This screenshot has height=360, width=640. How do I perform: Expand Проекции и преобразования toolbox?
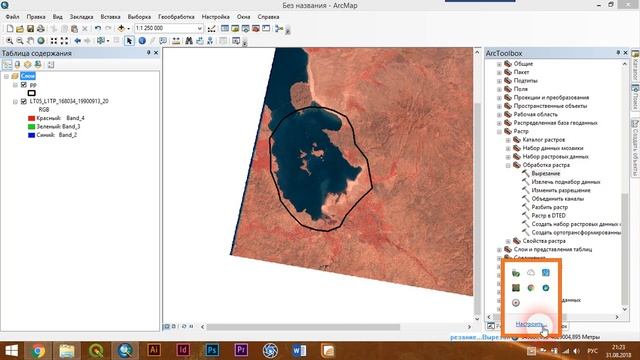click(x=499, y=98)
